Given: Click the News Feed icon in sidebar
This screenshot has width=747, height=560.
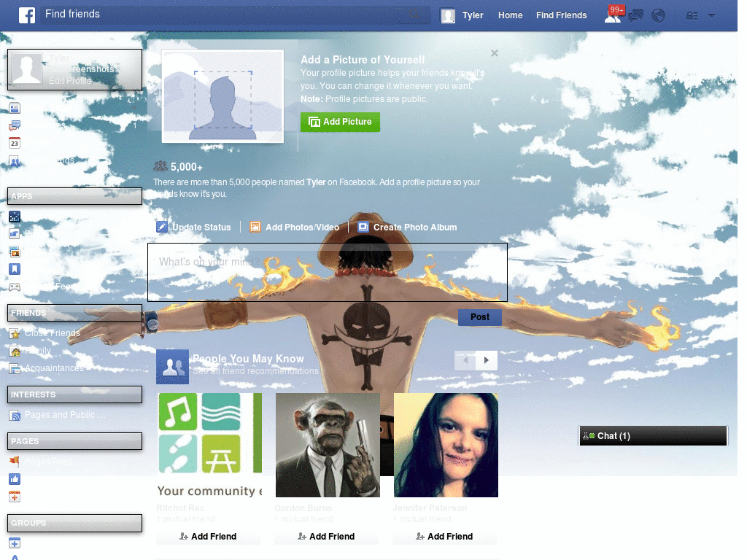Looking at the screenshot, I should pyautogui.click(x=15, y=108).
